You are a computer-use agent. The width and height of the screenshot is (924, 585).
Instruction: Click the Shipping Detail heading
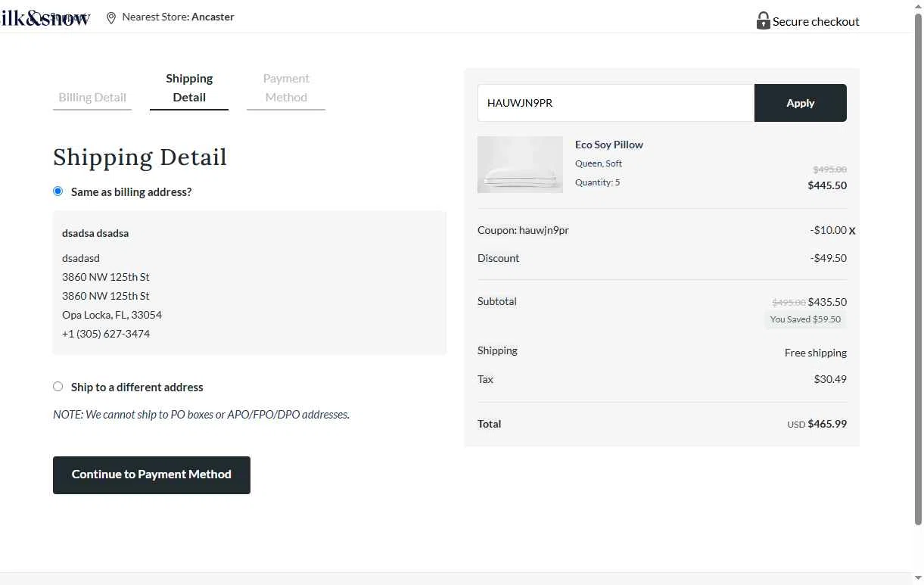(x=140, y=157)
